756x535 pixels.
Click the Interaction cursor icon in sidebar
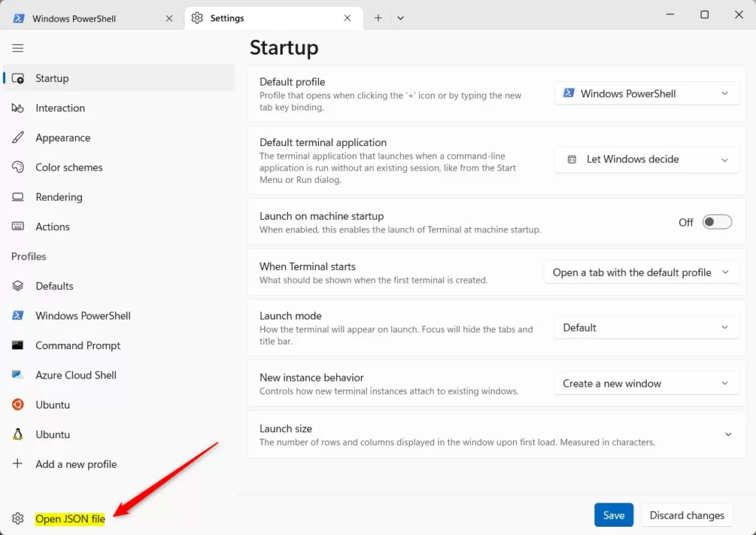tap(18, 108)
